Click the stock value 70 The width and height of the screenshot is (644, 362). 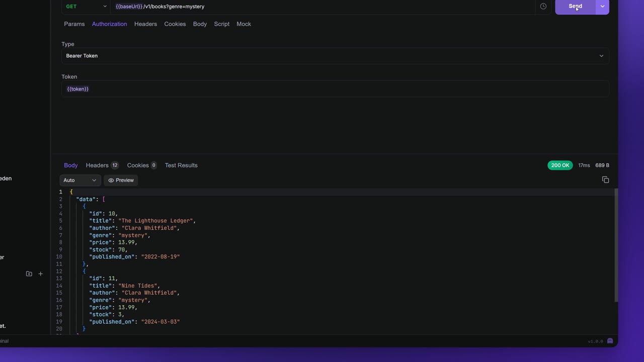[x=122, y=249]
